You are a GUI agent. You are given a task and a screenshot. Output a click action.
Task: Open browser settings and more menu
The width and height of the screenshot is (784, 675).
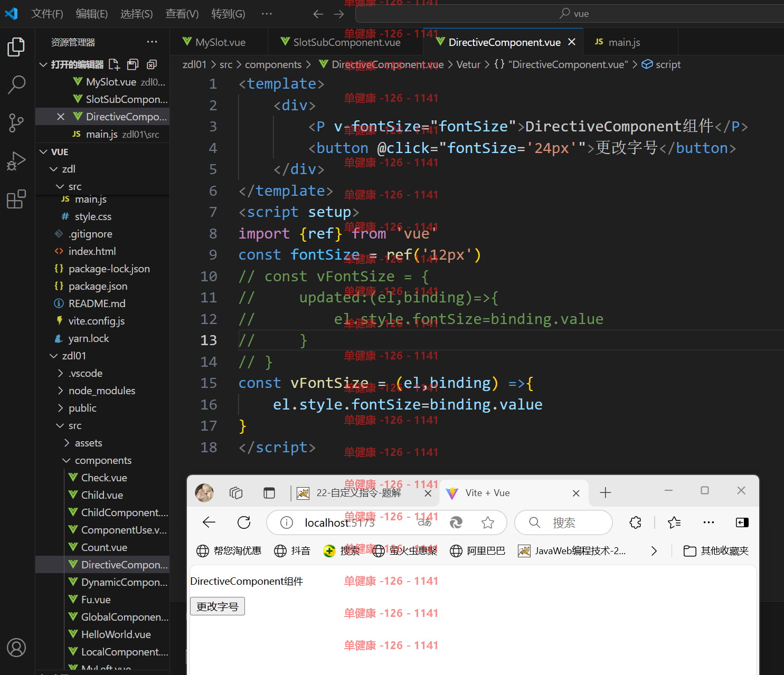[709, 522]
